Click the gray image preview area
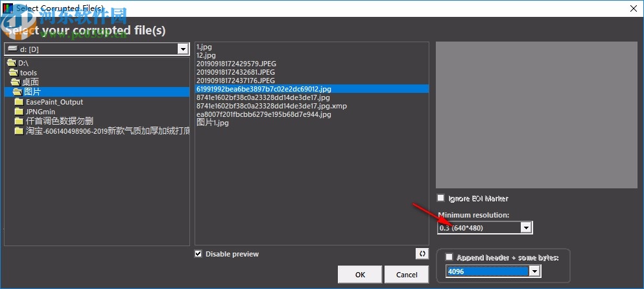644x289 pixels. pyautogui.click(x=536, y=115)
